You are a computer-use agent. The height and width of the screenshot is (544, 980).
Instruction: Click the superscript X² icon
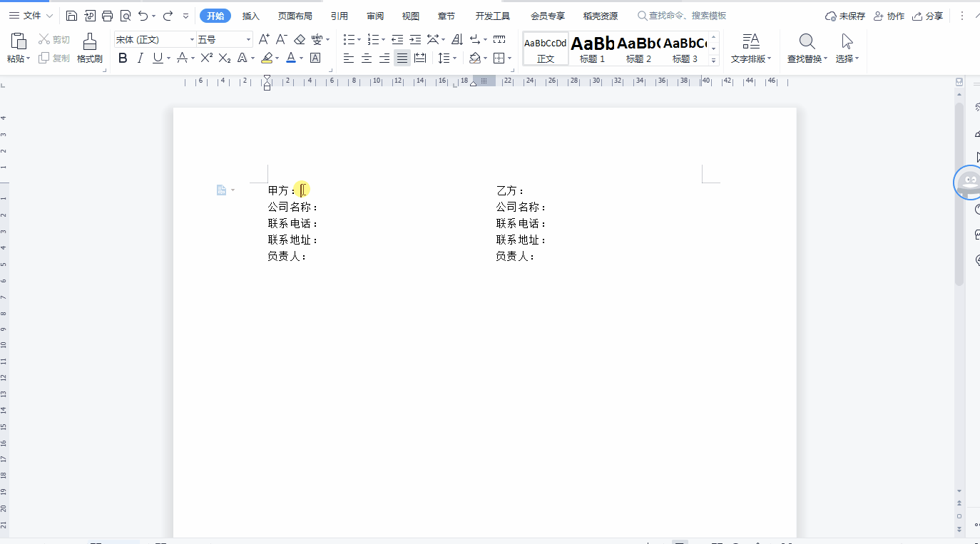click(x=206, y=58)
